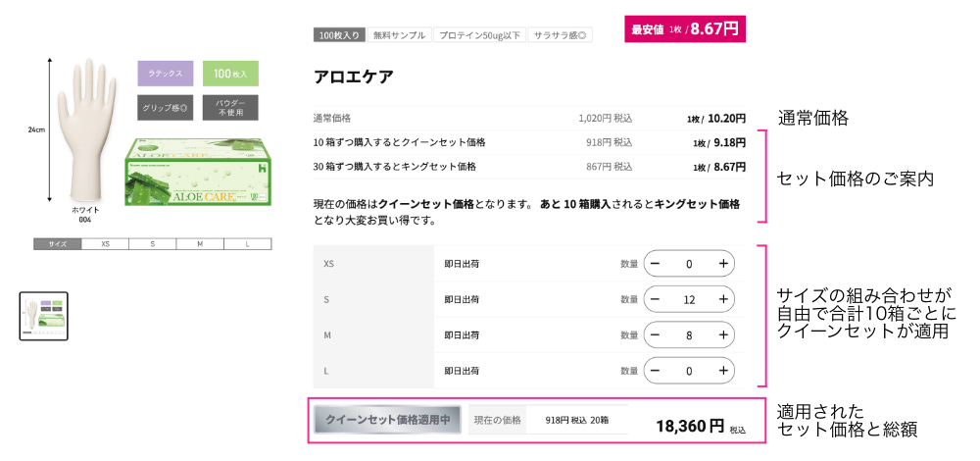Decrease L size quantity with minus
Viewport: 980px width, 461px height.
coord(655,371)
